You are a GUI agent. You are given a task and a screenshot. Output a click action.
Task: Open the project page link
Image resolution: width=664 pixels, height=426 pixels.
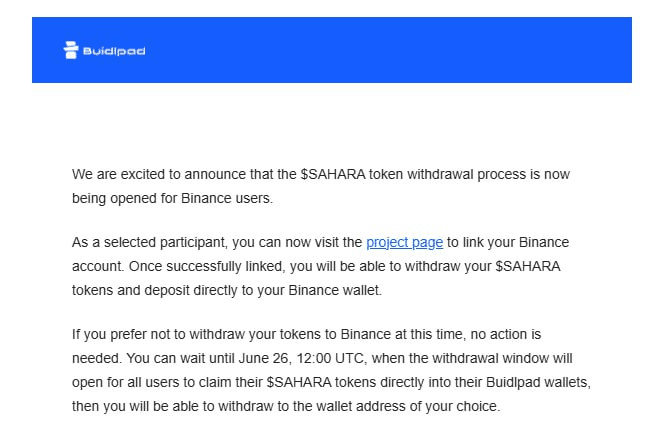[404, 243]
